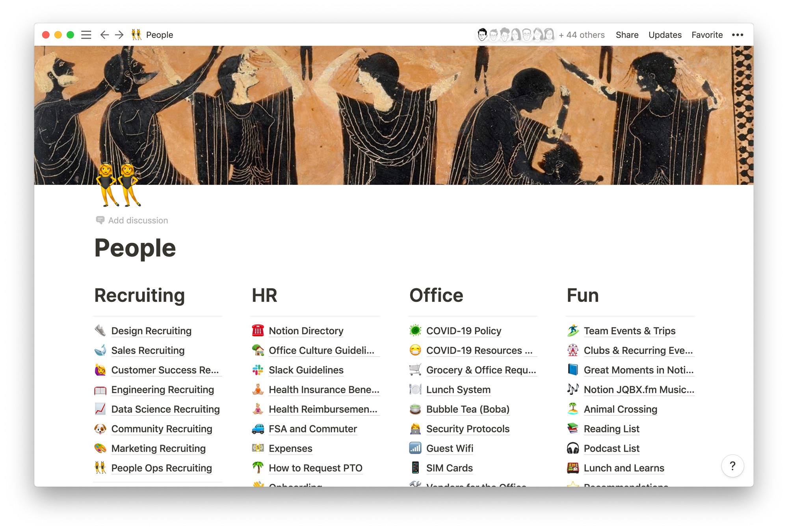The image size is (788, 532).
Task: Open the Lunch and Learns page
Action: (624, 468)
